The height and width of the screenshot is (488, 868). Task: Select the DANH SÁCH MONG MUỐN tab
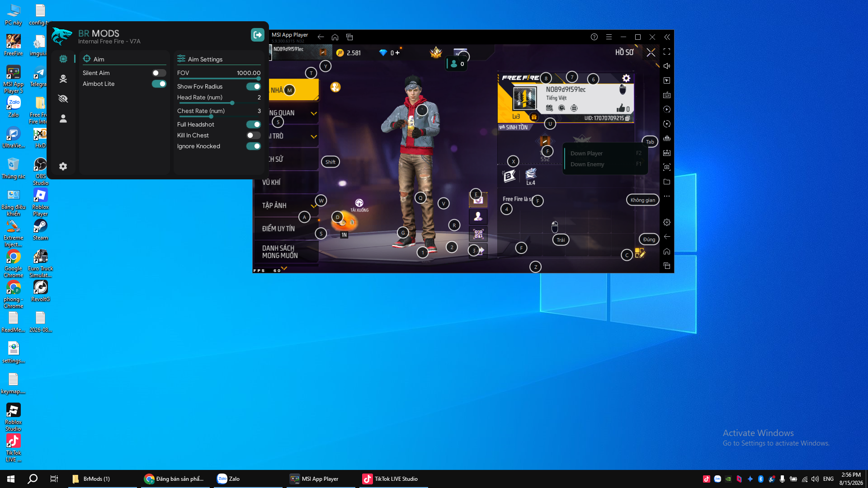[x=287, y=252]
